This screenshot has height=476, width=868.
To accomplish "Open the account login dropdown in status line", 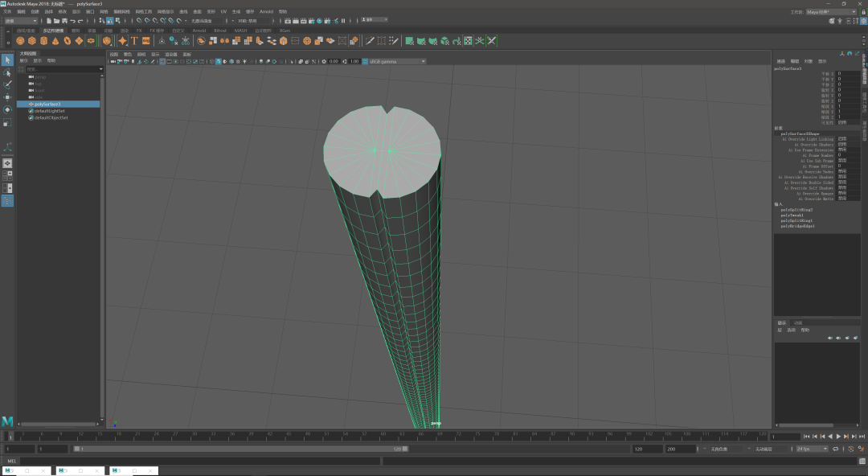I will (x=375, y=20).
